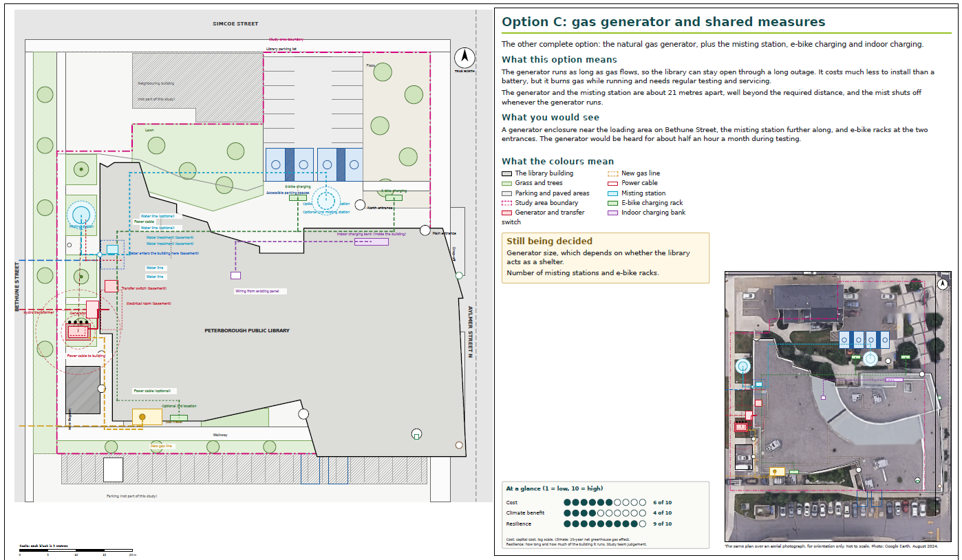Click the red generator enclosure symbol

click(x=78, y=332)
